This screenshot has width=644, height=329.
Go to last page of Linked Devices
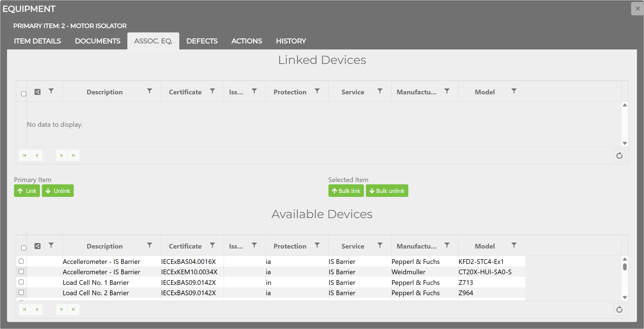point(73,156)
